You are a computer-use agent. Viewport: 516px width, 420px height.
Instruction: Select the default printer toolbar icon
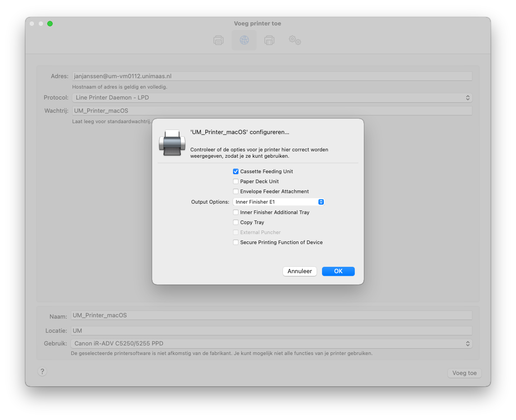[x=218, y=40]
